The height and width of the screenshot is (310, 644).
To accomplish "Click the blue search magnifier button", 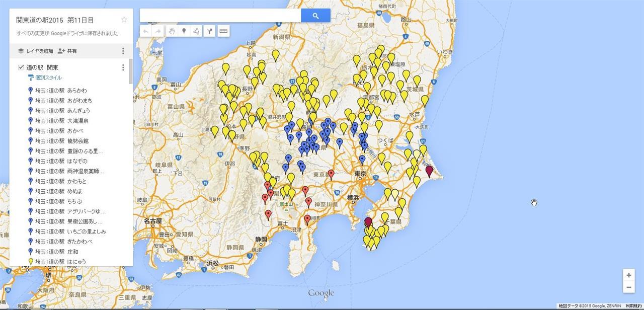I will click(x=315, y=16).
